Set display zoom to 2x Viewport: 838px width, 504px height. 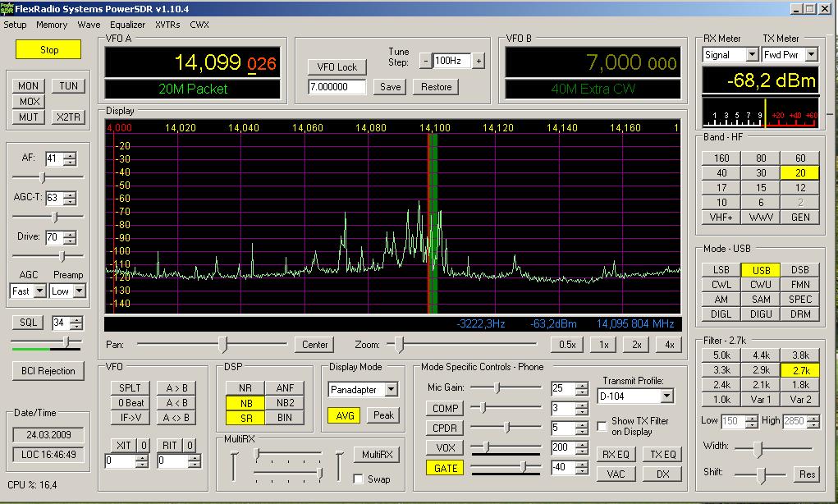point(636,345)
